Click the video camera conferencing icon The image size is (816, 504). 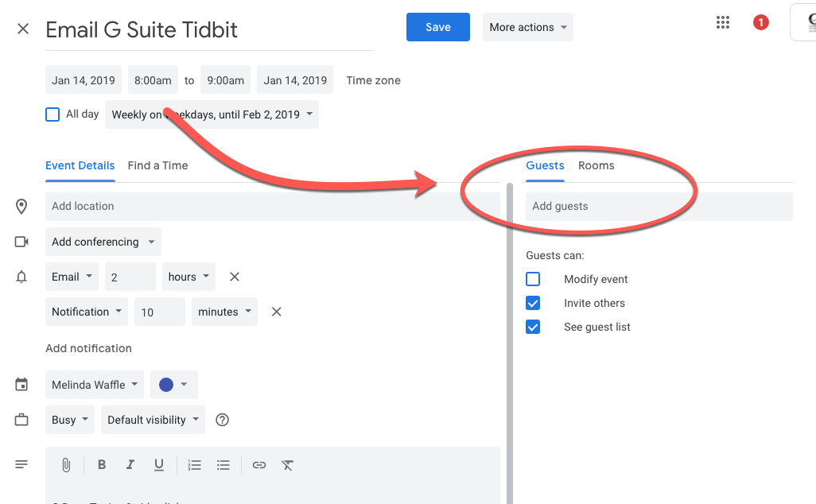(21, 242)
